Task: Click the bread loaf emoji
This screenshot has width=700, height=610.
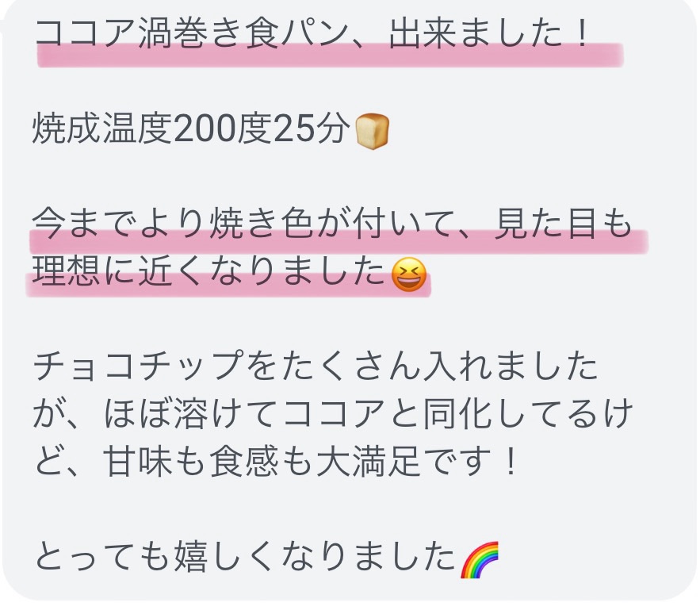Action: click(372, 132)
